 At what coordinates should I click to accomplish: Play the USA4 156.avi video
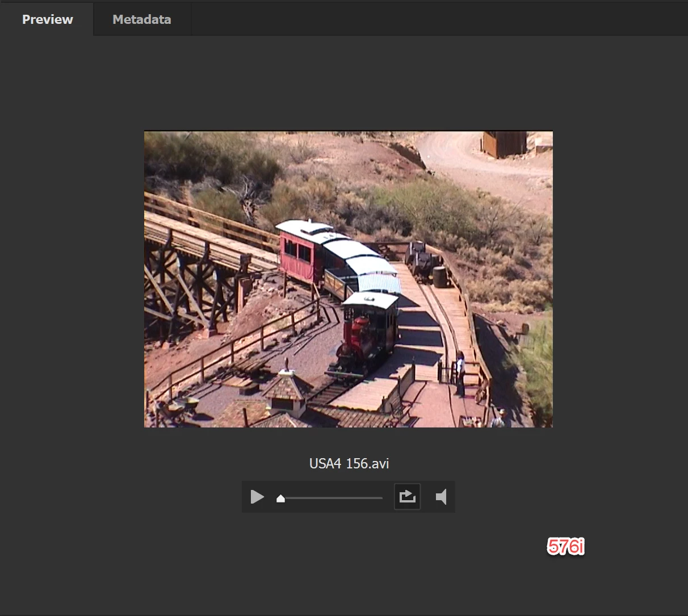coord(257,497)
